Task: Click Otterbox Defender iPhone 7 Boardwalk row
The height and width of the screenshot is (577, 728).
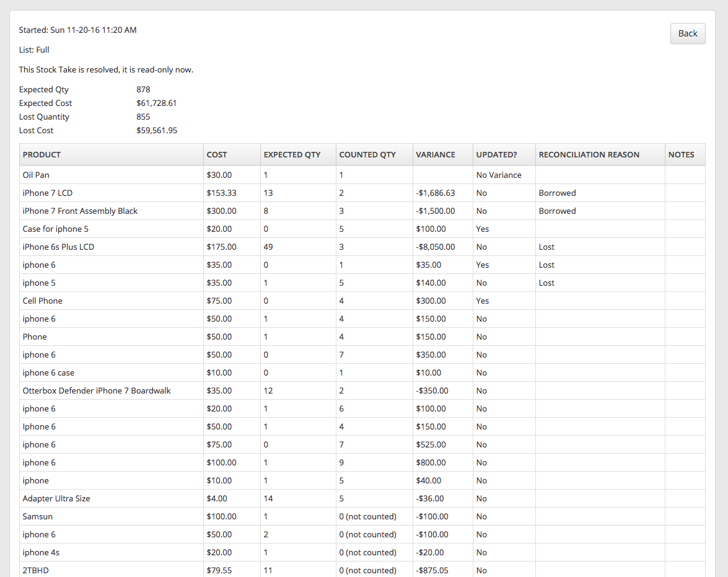Action: 97,390
